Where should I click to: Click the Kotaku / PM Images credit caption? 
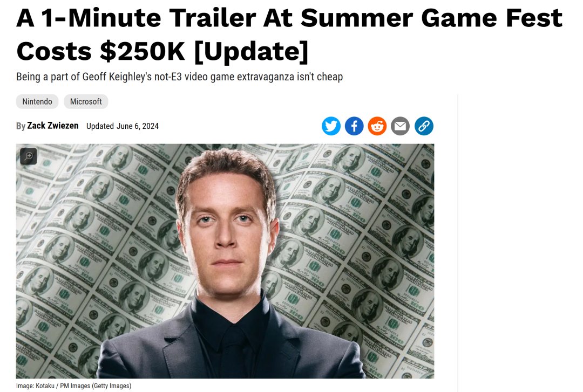tap(73, 386)
